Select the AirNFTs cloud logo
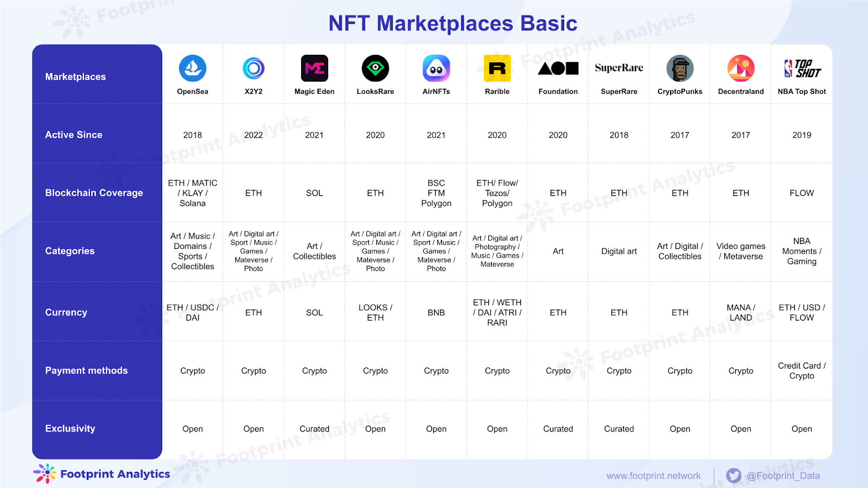The image size is (868, 488). pos(436,68)
